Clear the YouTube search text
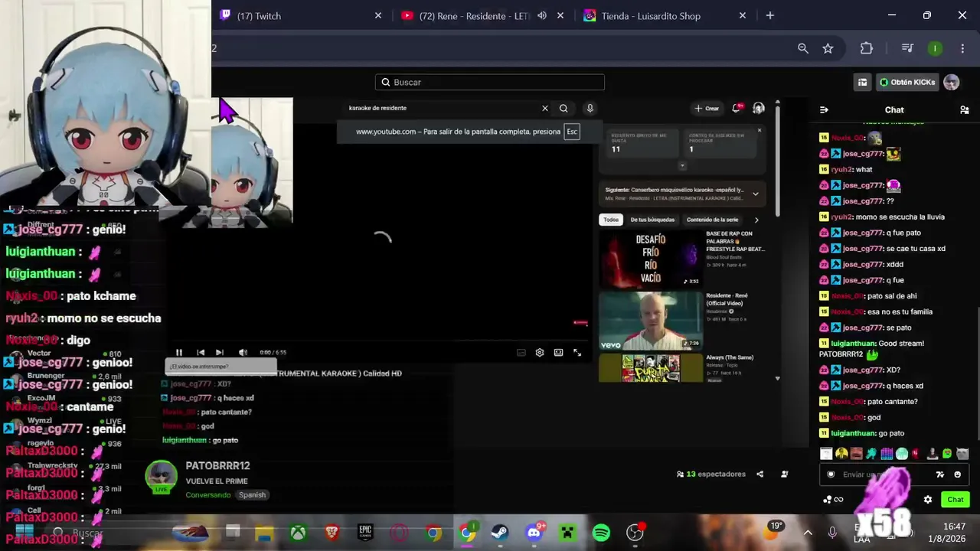The height and width of the screenshot is (551, 980). coord(545,108)
